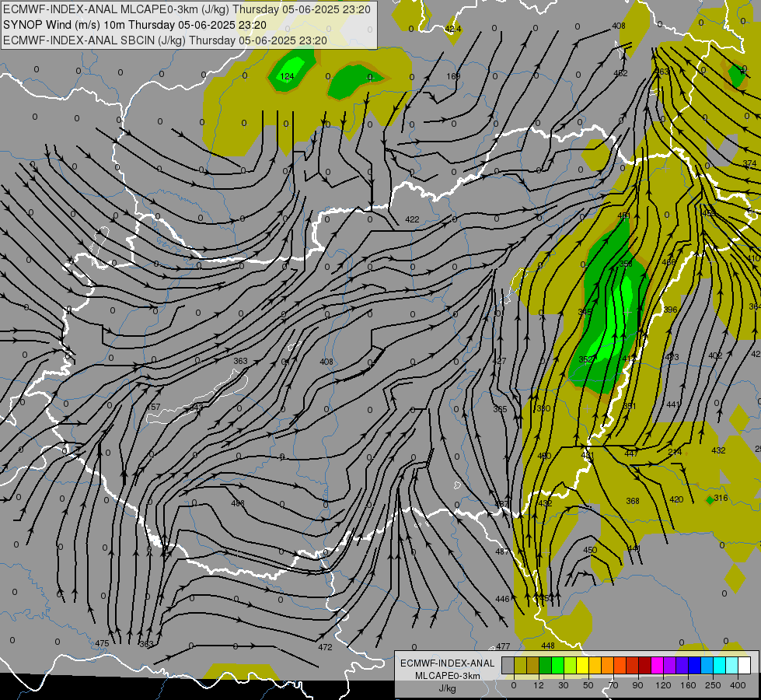The image size is (761, 700).
Task: Select the 402 value on the map
Action: (715, 356)
